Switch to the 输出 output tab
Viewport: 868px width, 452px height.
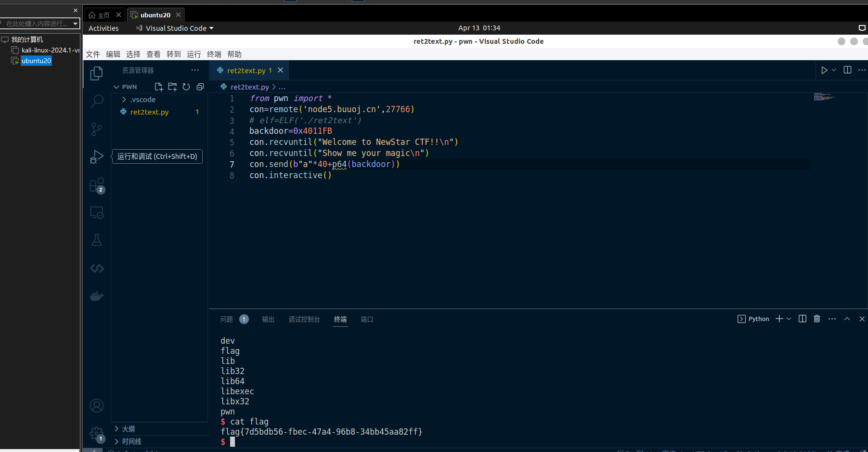coord(268,319)
